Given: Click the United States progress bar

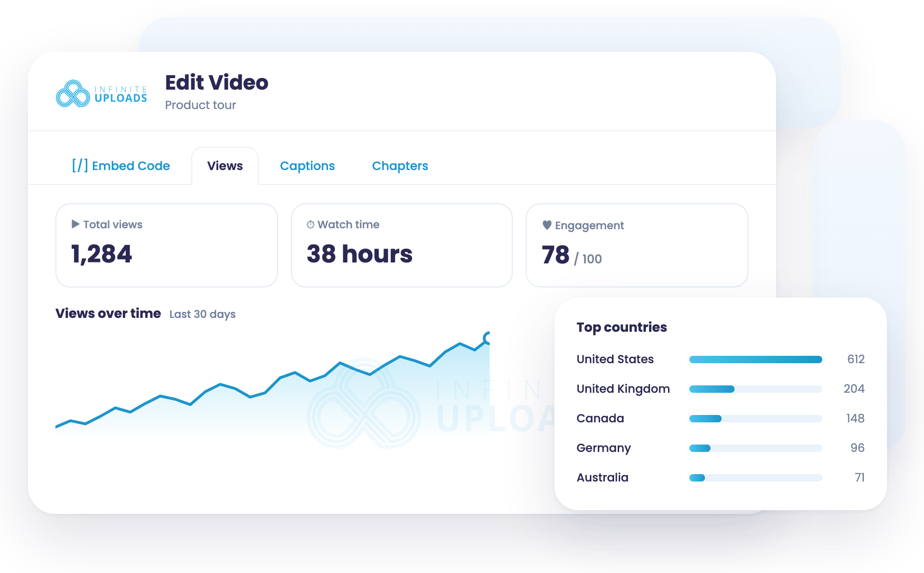Looking at the screenshot, I should [x=756, y=360].
